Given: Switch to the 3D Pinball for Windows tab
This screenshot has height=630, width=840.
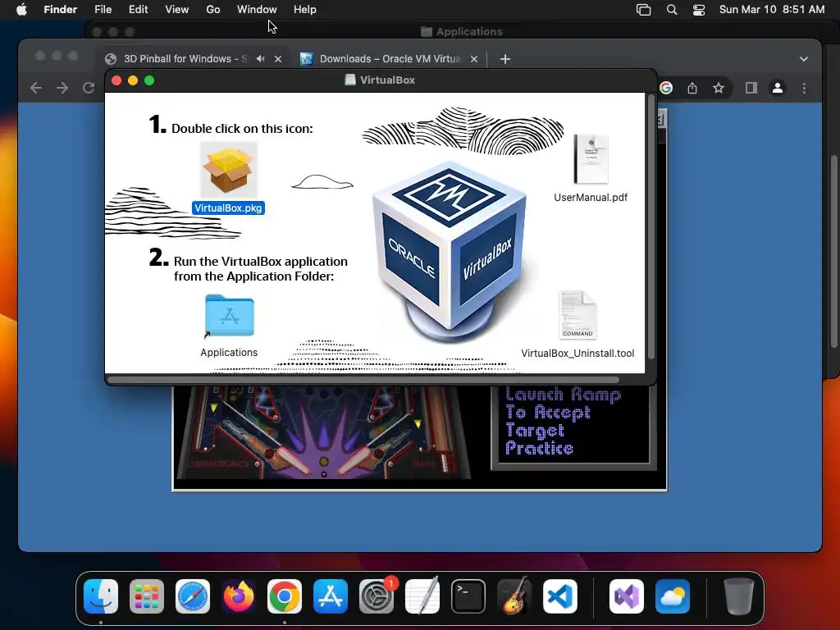Looking at the screenshot, I should pos(185,59).
